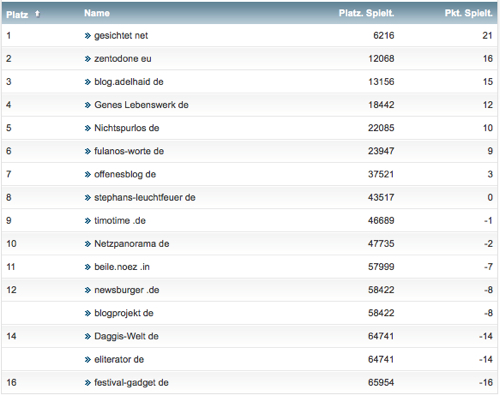Click the chevron icon before blogprojekt de
Image resolution: width=500 pixels, height=396 pixels.
pyautogui.click(x=88, y=313)
